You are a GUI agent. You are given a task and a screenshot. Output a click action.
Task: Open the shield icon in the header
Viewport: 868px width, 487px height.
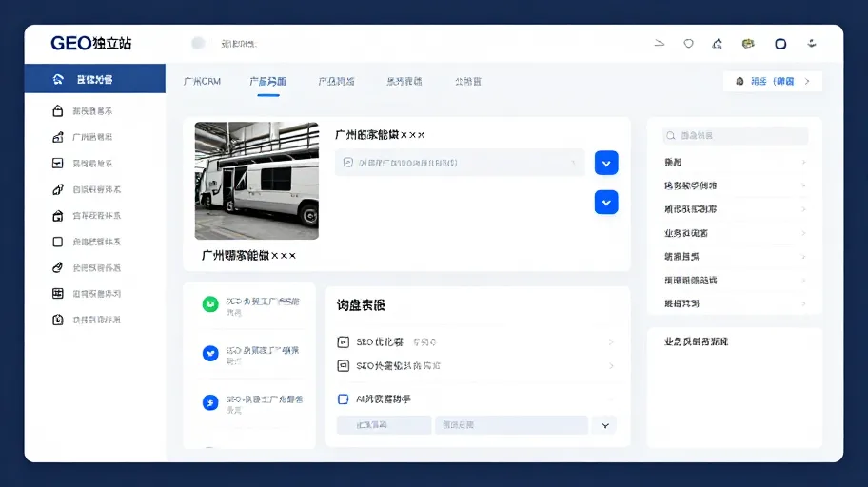(x=689, y=43)
